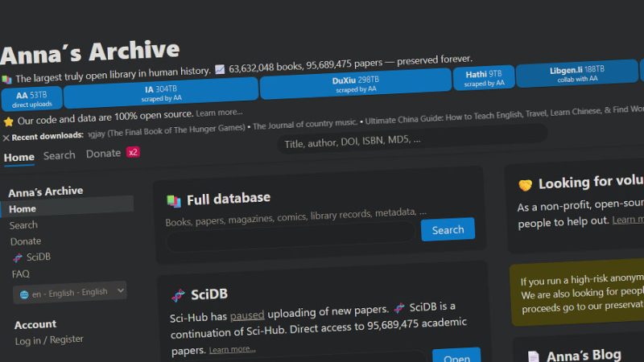Viewport: 644px width, 362px height.
Task: Focus the Title, author, DOI search field
Action: tap(413, 139)
